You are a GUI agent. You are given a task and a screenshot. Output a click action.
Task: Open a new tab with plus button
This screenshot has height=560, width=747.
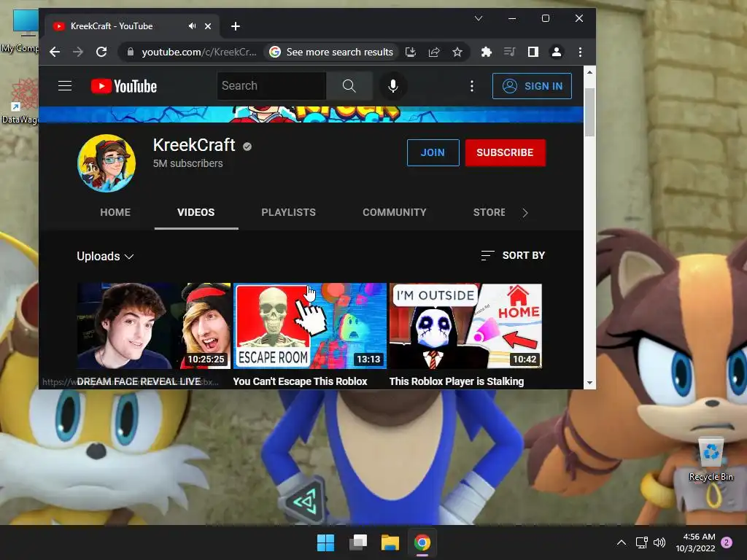click(236, 26)
